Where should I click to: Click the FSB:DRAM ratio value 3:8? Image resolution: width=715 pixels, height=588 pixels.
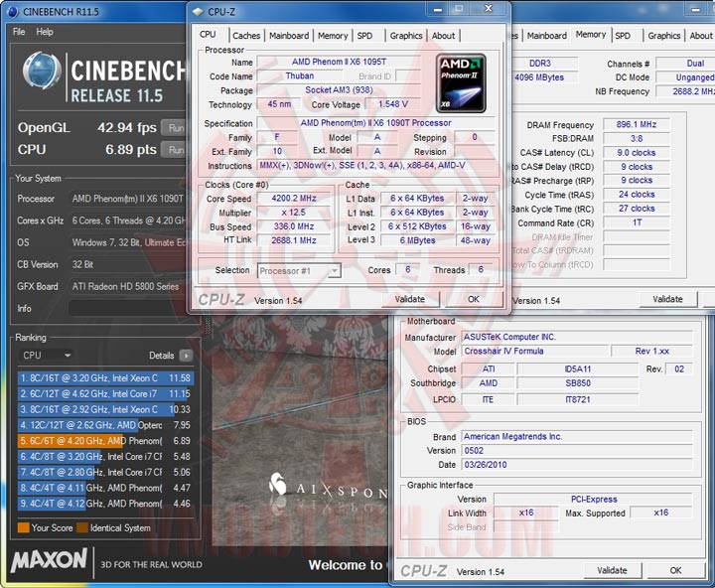[x=637, y=139]
